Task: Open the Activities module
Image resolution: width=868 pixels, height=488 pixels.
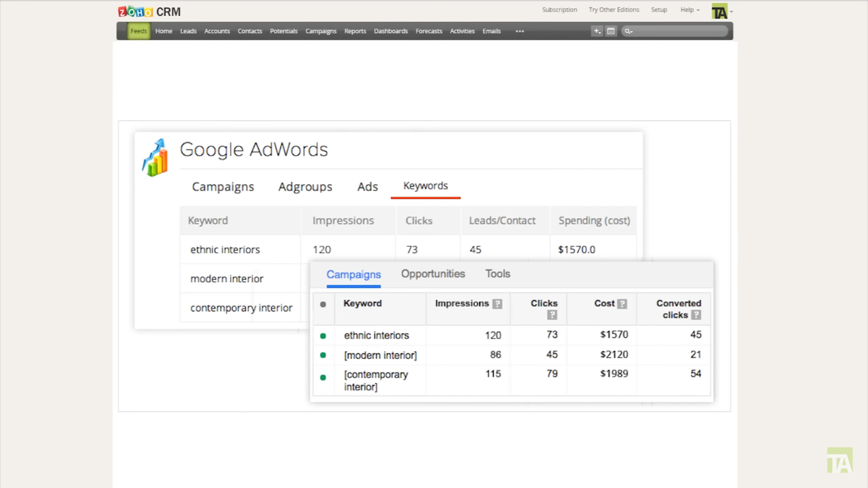Action: tap(462, 31)
